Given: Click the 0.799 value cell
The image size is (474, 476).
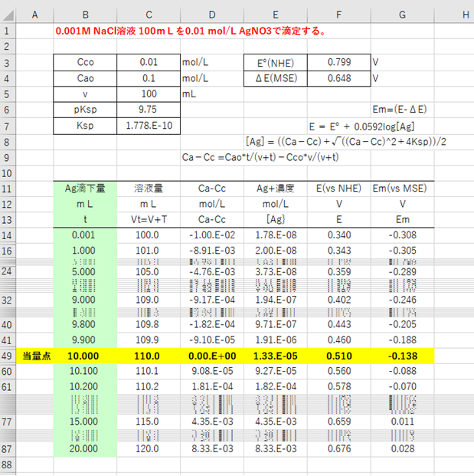Looking at the screenshot, I should point(338,62).
